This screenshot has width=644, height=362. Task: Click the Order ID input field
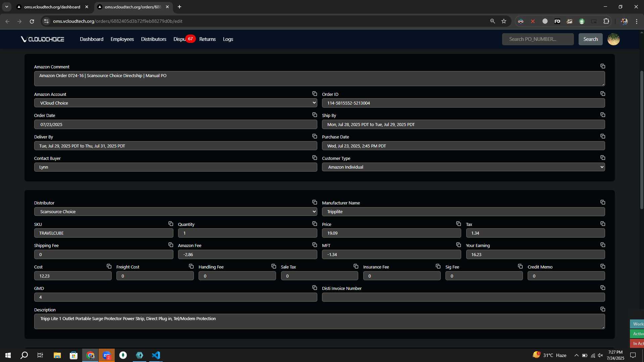click(x=463, y=103)
